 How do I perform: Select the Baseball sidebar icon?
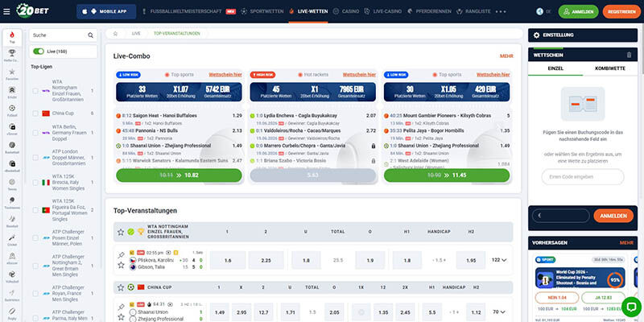tap(12, 221)
